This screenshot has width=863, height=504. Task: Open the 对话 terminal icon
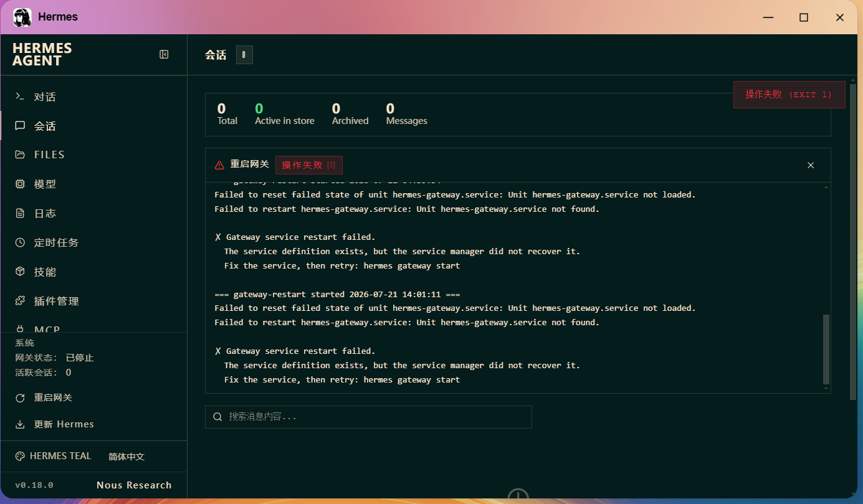20,97
